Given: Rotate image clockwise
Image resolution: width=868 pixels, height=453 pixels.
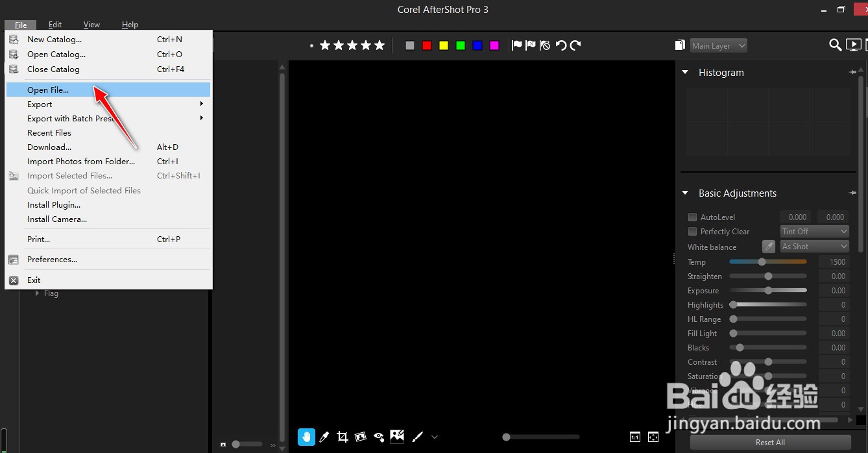Looking at the screenshot, I should point(575,45).
